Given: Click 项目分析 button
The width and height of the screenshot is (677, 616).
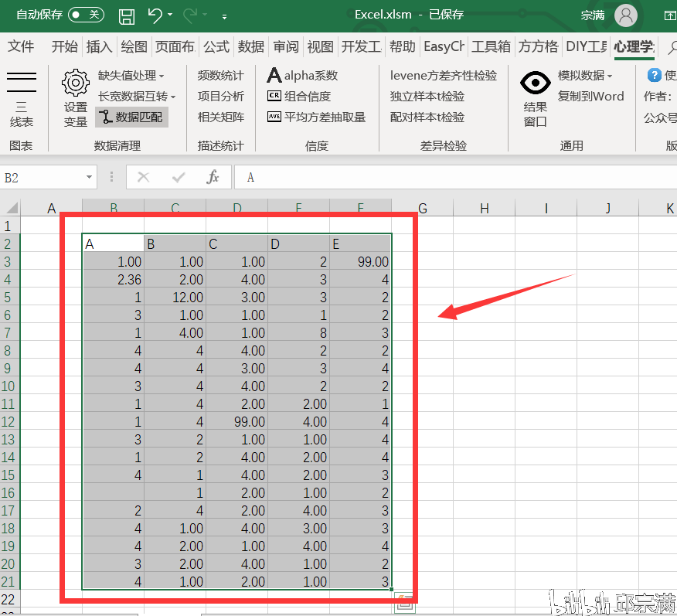Looking at the screenshot, I should coord(220,97).
